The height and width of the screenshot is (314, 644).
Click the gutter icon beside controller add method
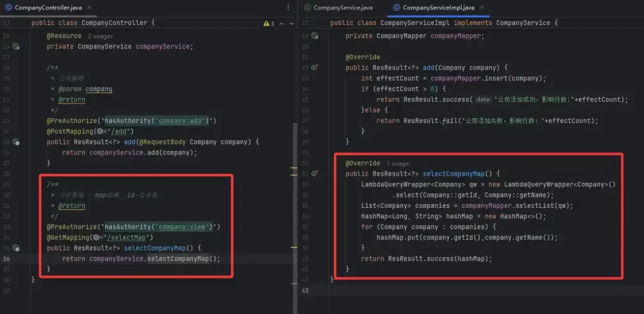pyautogui.click(x=16, y=143)
